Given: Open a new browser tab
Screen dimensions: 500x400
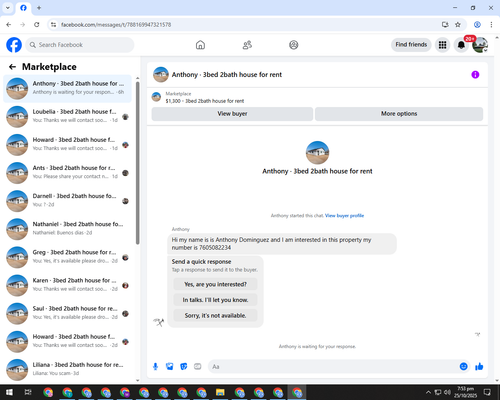Looking at the screenshot, I should coord(39,8).
